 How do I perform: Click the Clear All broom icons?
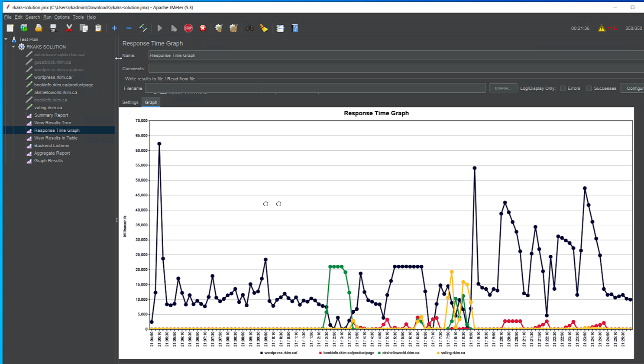coord(233,28)
